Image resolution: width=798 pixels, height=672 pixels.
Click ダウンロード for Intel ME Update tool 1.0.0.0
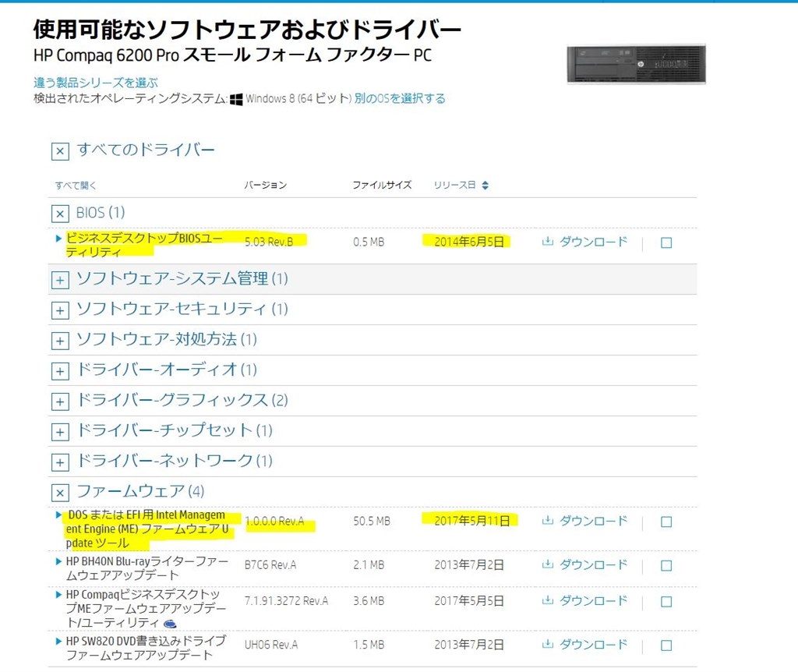pyautogui.click(x=593, y=520)
